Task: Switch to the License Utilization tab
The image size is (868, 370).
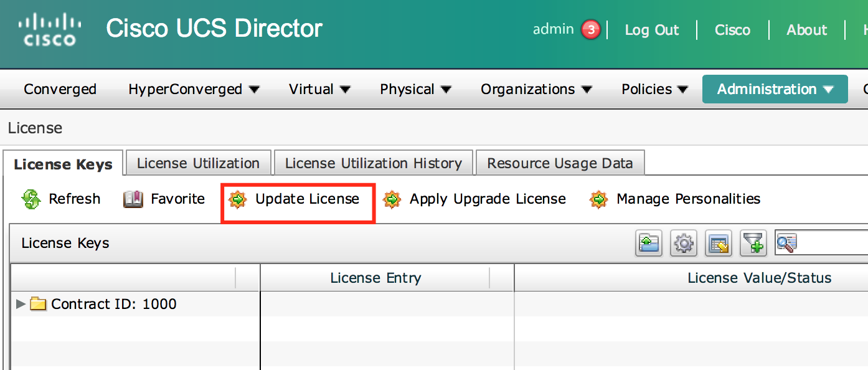Action: tap(198, 164)
